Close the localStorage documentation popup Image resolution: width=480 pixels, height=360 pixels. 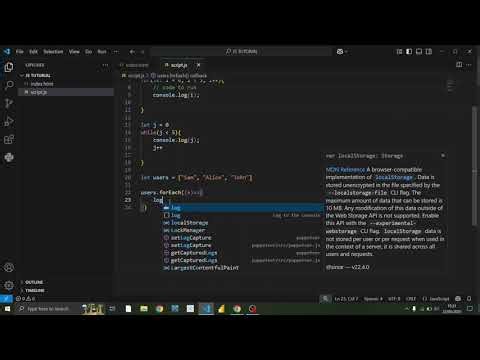pyautogui.click(x=443, y=156)
